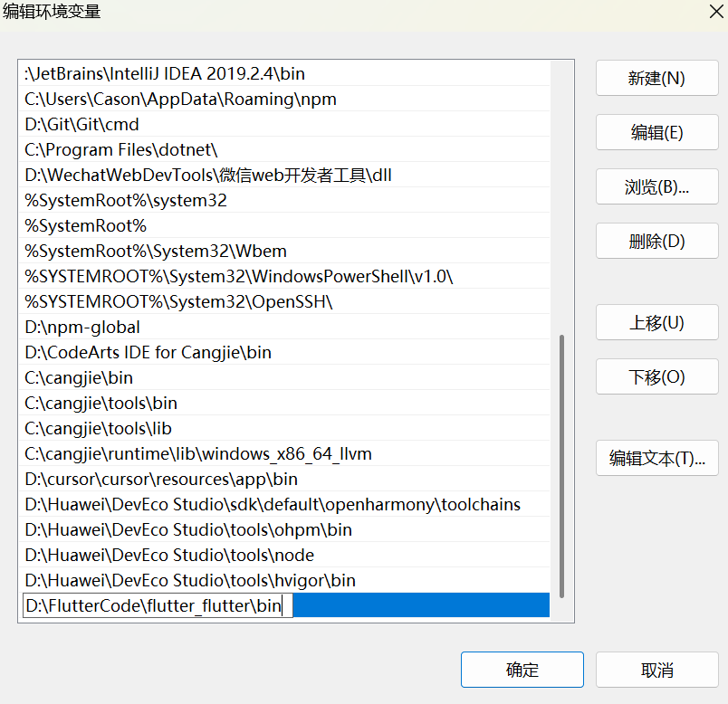This screenshot has height=704, width=728.
Task: Select the C:\cangjie\bin entry
Action: 284,377
